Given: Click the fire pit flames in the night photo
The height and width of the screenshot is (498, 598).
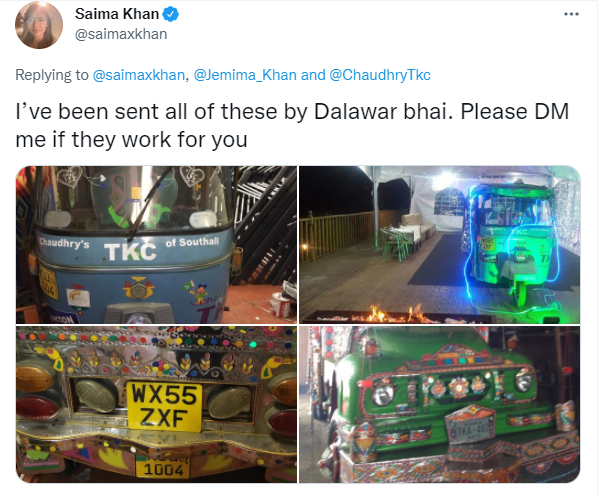Looking at the screenshot, I should point(395,315).
